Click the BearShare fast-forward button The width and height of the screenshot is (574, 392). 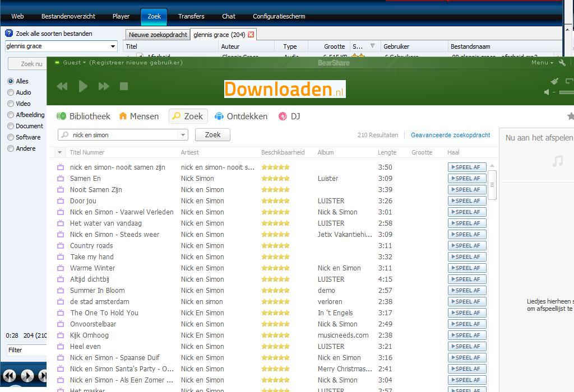[x=104, y=86]
